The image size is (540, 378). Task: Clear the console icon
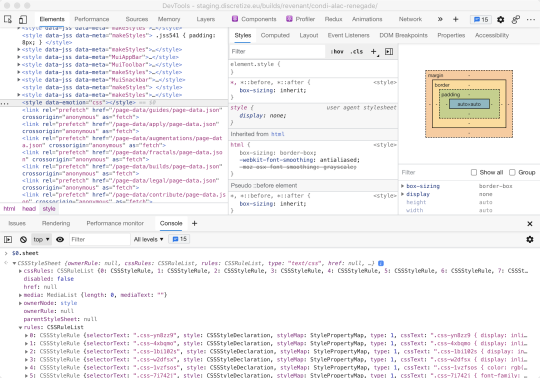point(23,239)
